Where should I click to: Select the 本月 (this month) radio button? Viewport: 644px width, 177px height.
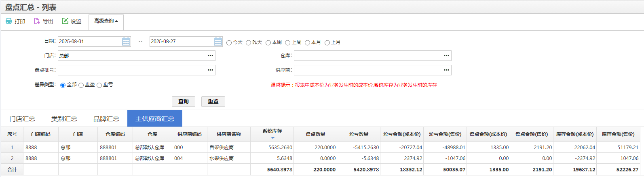[307, 43]
